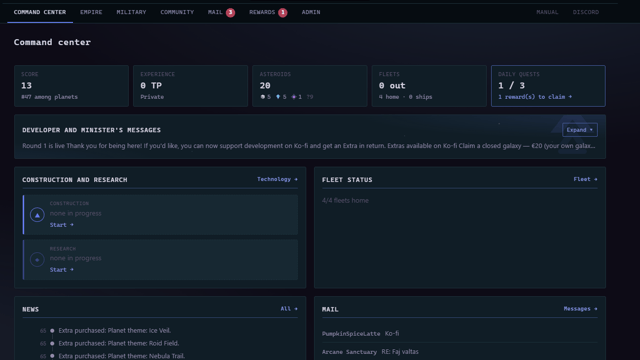Click the grey asteroid resource icon
This screenshot has height=360, width=640.
(x=262, y=97)
